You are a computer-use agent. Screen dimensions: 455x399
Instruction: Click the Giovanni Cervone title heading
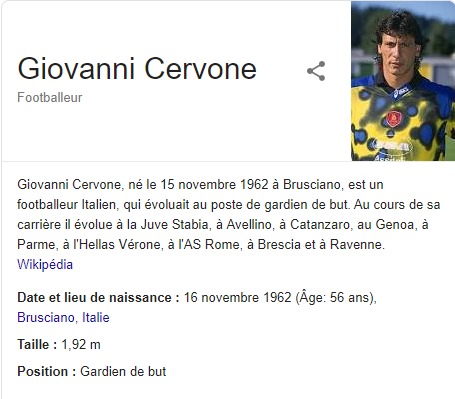(x=137, y=69)
